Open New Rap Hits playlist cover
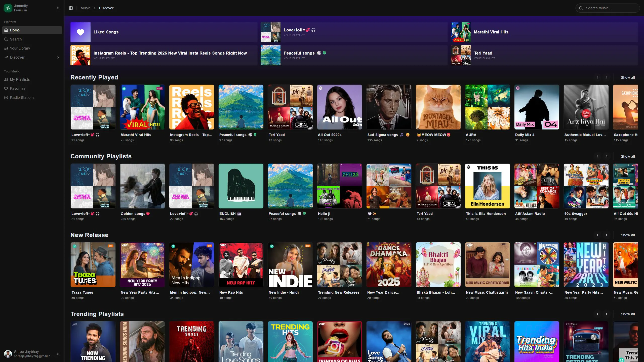The width and height of the screenshot is (644, 362). click(241, 265)
